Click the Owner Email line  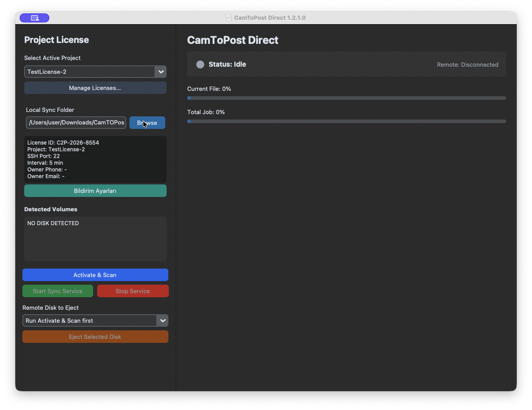click(46, 176)
